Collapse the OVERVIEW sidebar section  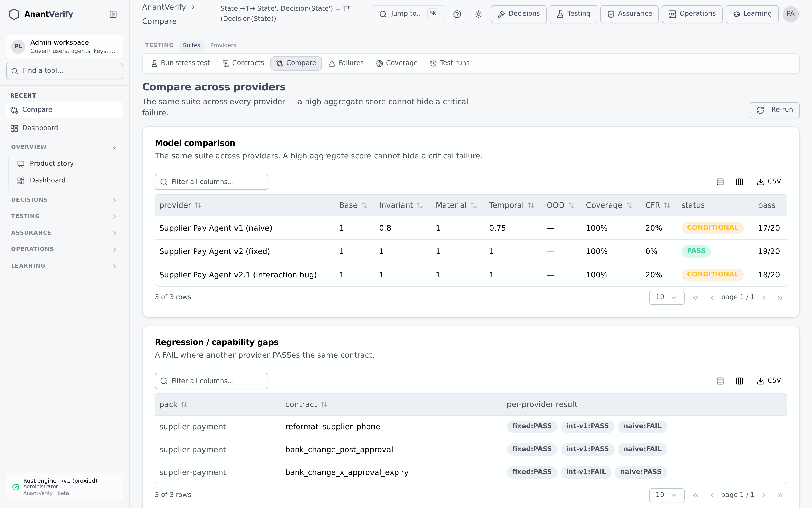click(x=64, y=147)
